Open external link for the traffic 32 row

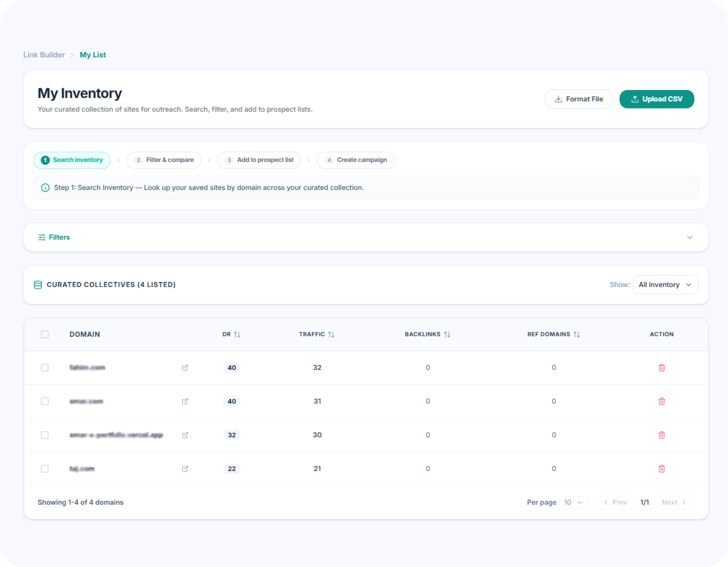pyautogui.click(x=185, y=367)
